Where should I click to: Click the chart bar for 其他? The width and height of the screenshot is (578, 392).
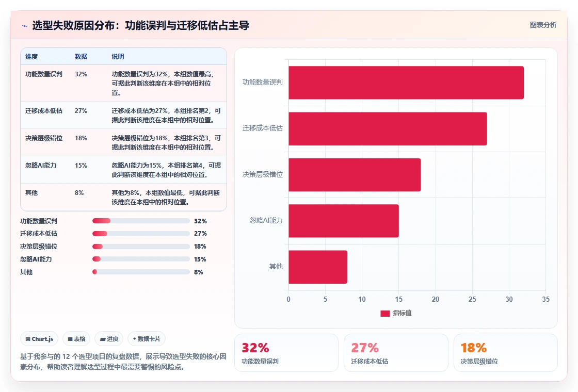pos(318,267)
